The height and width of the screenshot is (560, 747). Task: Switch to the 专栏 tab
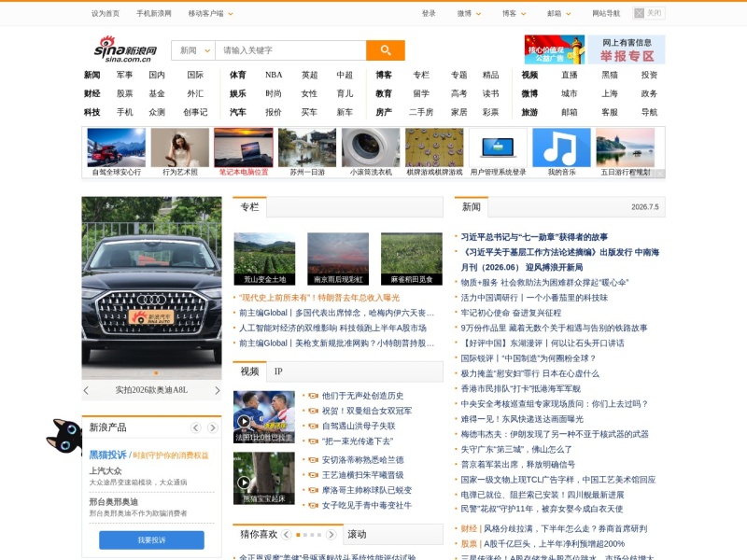[x=249, y=207]
